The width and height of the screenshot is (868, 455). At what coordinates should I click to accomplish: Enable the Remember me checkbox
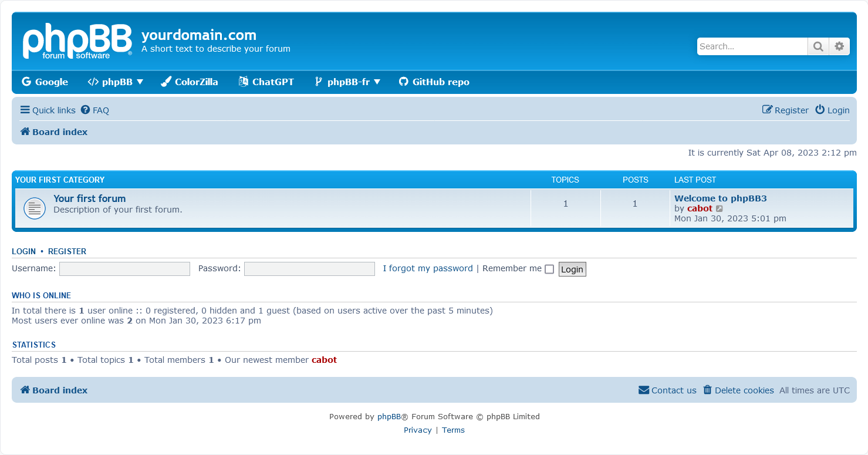549,269
